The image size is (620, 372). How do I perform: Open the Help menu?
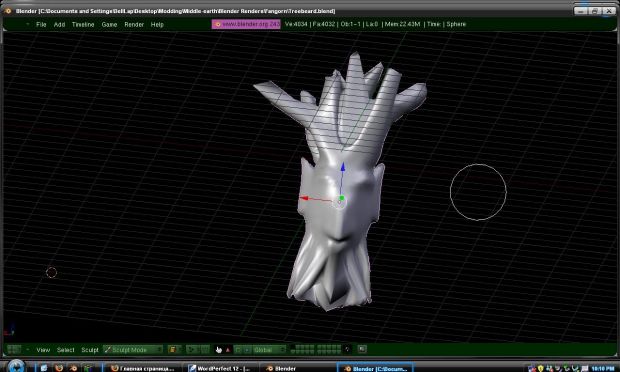click(157, 25)
